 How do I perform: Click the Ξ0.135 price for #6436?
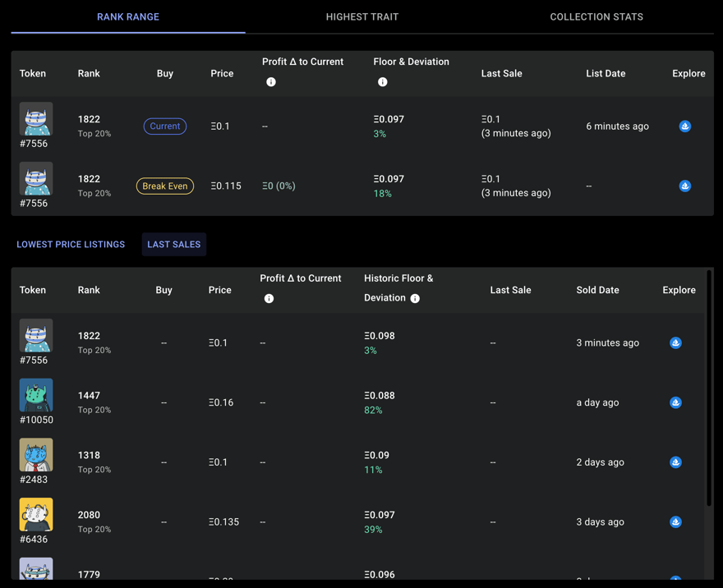pyautogui.click(x=223, y=522)
